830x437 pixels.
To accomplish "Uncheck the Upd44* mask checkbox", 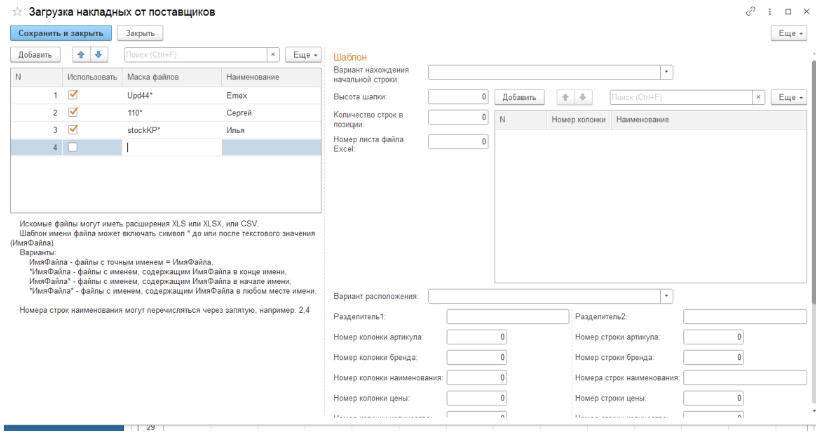I will (72, 95).
